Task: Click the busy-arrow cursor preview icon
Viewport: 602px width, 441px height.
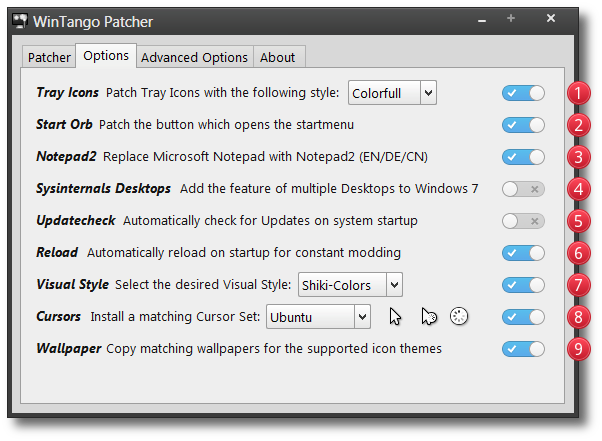Action: [x=429, y=317]
